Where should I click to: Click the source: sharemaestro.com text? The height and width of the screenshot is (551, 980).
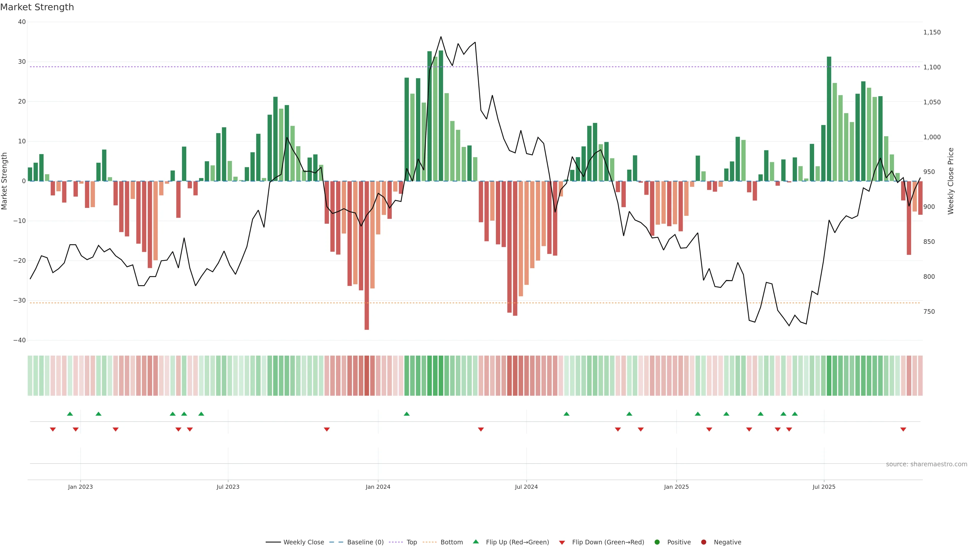click(x=926, y=464)
